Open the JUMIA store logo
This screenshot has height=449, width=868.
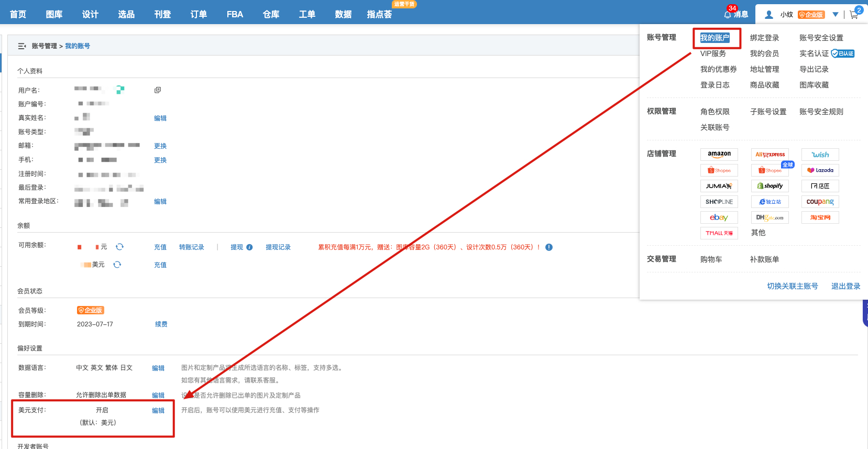pyautogui.click(x=719, y=186)
